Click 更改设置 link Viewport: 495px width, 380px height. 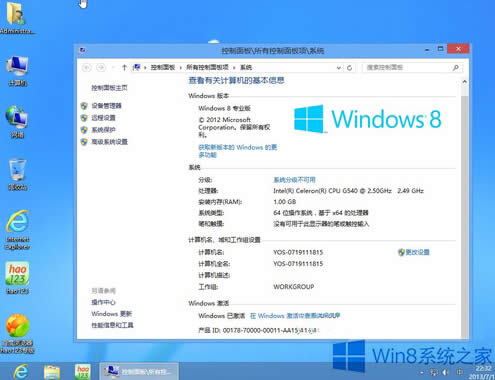click(417, 252)
